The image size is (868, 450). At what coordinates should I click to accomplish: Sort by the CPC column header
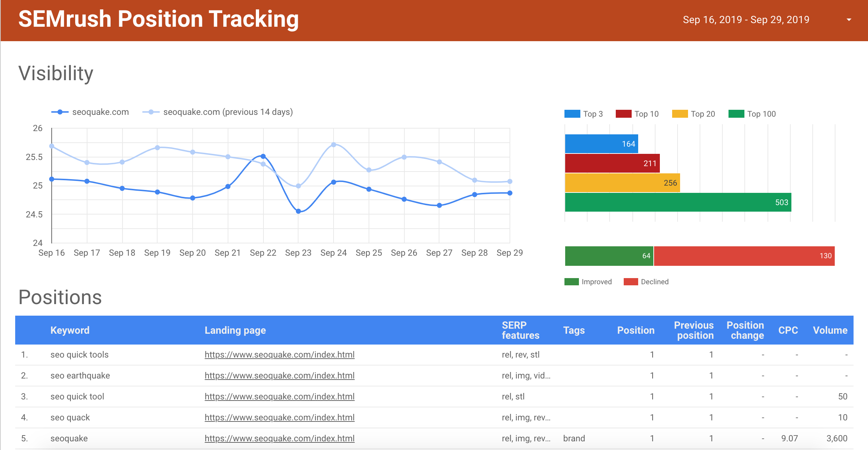pos(788,330)
